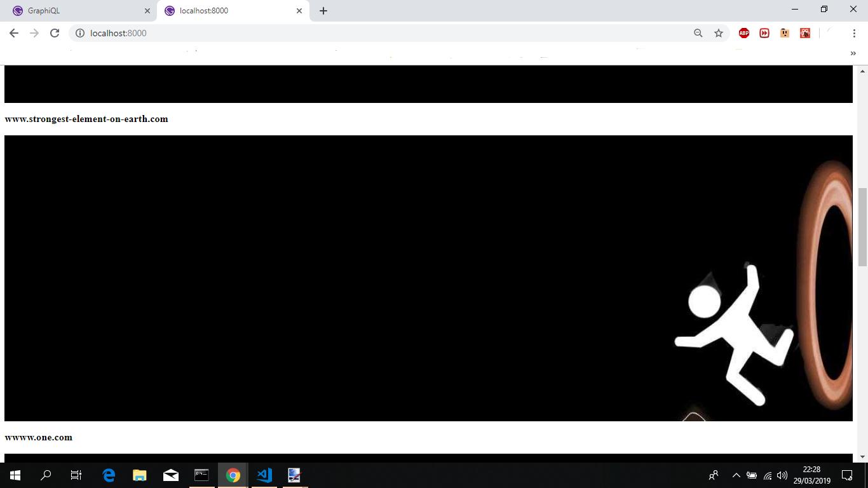Open Mail from the taskbar
This screenshot has width=868, height=488.
170,475
